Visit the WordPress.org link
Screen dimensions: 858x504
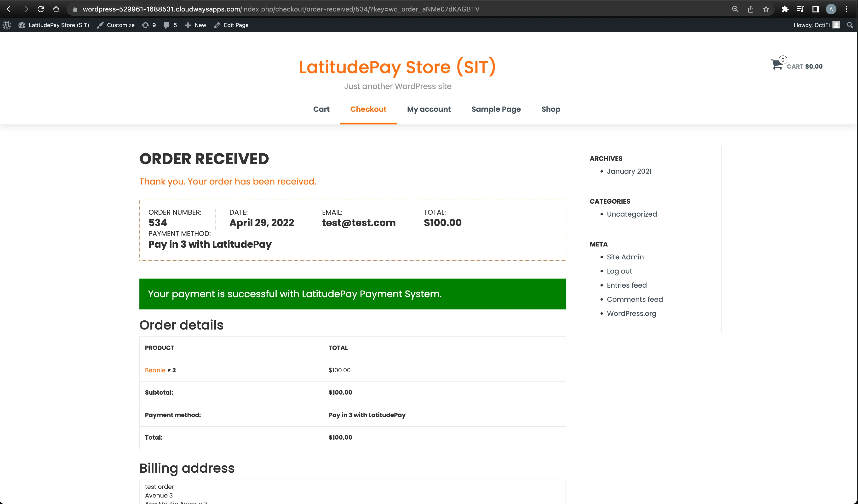pyautogui.click(x=631, y=314)
